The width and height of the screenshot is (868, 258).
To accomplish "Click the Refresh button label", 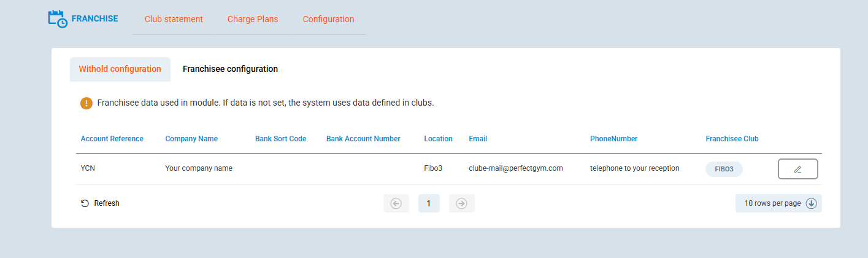I will tap(107, 203).
